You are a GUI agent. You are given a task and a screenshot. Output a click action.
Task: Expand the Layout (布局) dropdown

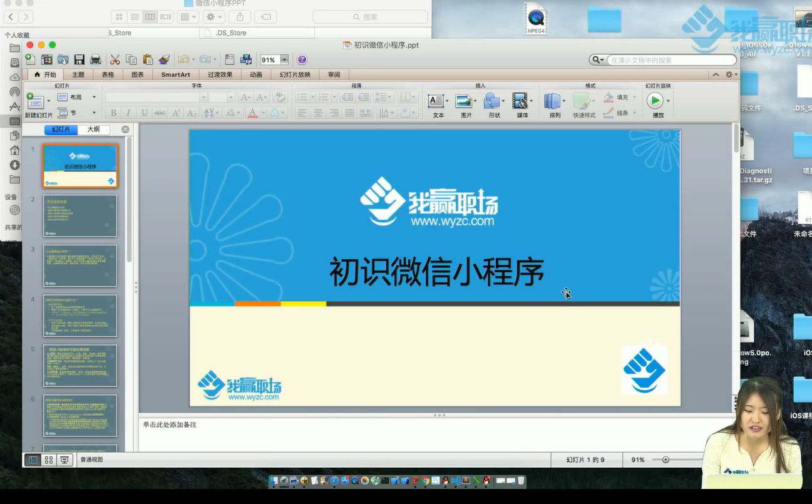pyautogui.click(x=94, y=97)
